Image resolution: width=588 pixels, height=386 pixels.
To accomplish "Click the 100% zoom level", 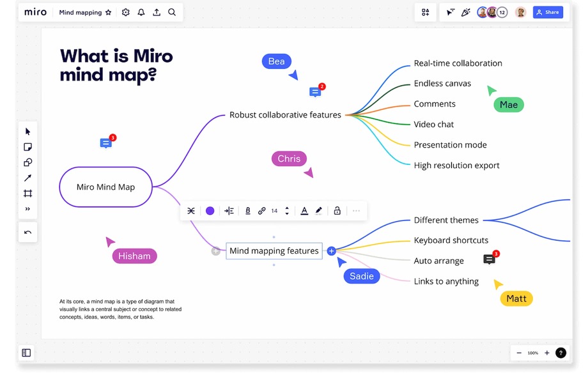I will tap(533, 353).
